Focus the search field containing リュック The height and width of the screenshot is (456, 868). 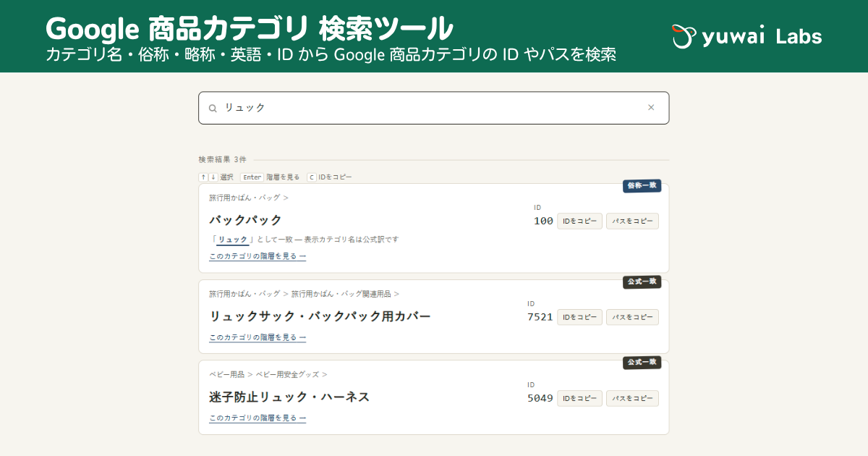pyautogui.click(x=434, y=108)
